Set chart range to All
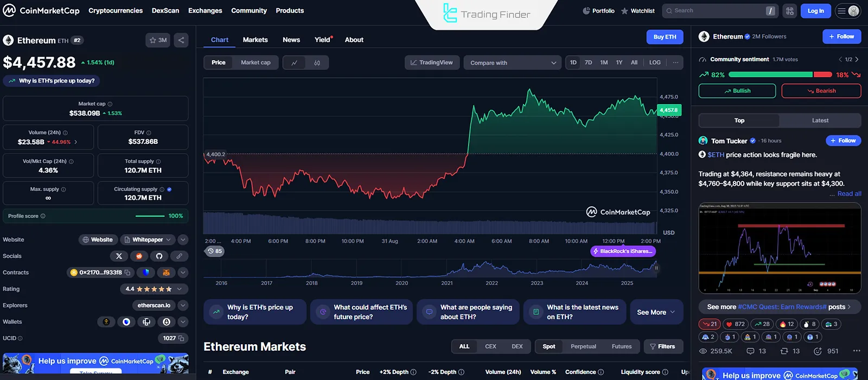Screen dimensions: 868x380 coord(634,62)
